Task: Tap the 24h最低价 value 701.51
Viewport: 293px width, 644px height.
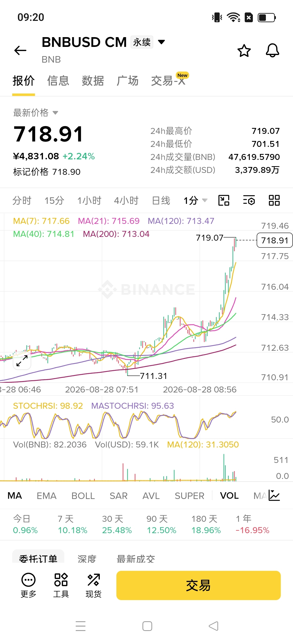Action: pyautogui.click(x=266, y=144)
